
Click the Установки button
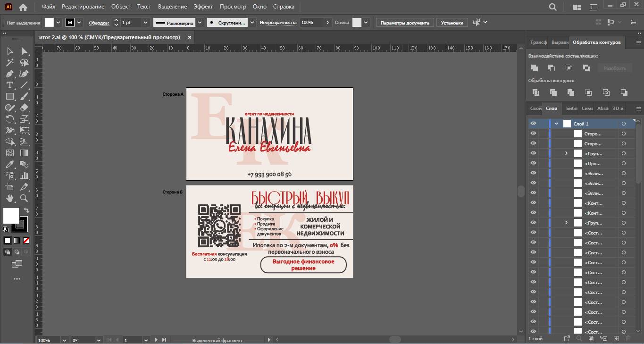click(452, 23)
